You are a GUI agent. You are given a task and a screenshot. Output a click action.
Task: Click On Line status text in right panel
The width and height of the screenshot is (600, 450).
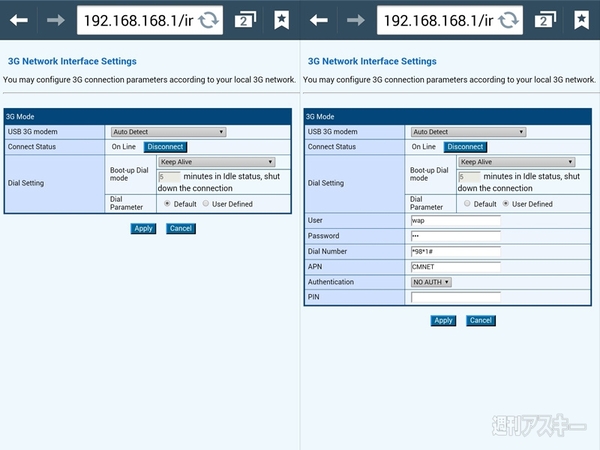[x=424, y=147]
